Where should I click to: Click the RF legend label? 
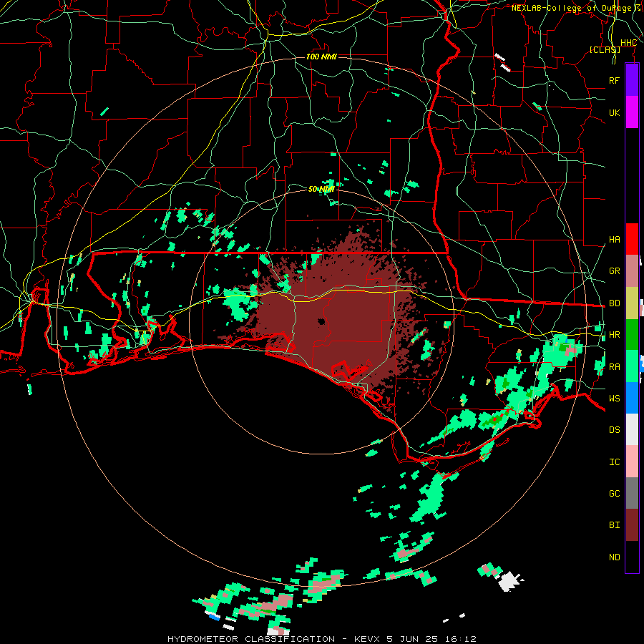click(x=615, y=80)
